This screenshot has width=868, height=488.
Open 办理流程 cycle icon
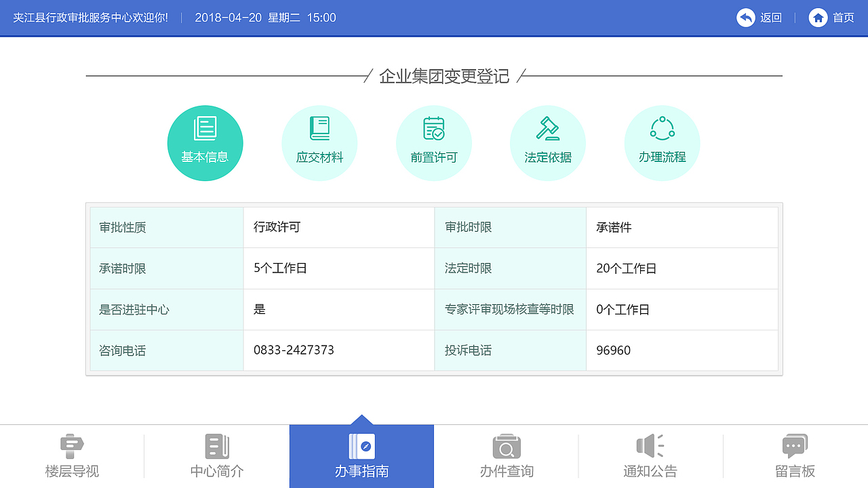click(x=662, y=128)
